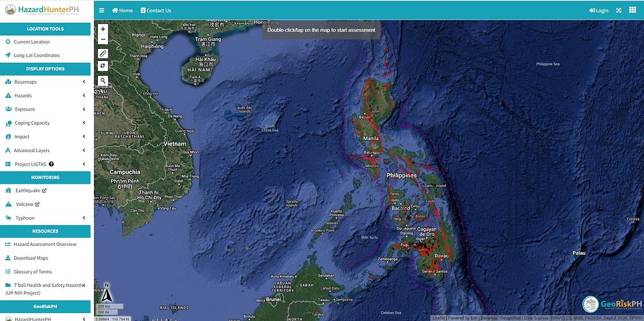Expand the Typhoon monitoring item
Image resolution: width=644 pixels, height=321 pixels.
45,218
